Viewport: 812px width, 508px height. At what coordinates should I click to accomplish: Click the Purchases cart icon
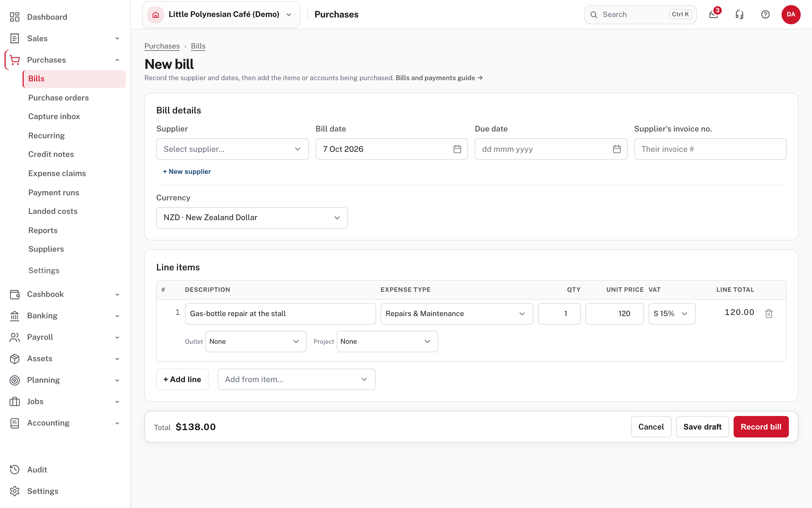click(x=15, y=60)
